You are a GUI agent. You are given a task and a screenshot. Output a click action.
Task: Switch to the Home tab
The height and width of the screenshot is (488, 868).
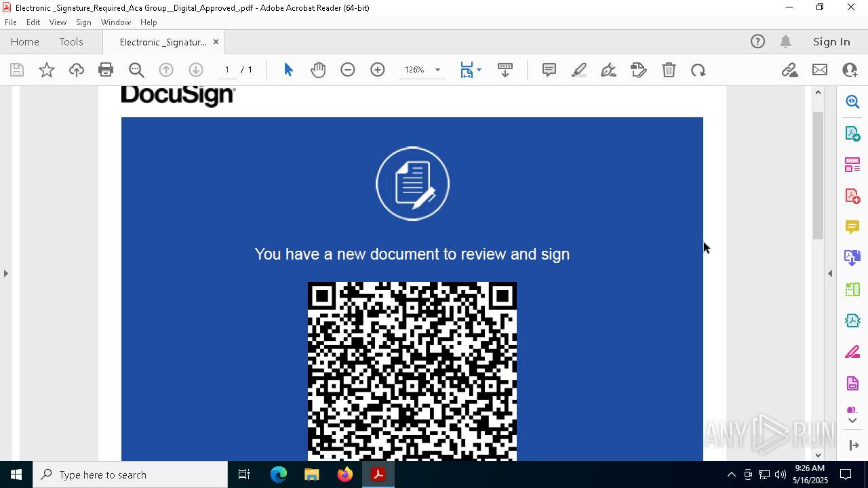tap(25, 42)
